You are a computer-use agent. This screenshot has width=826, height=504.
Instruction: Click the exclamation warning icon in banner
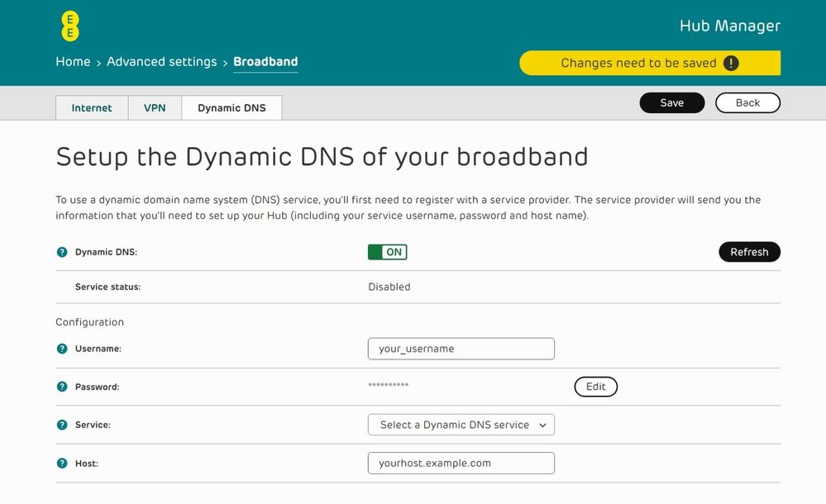(x=730, y=63)
